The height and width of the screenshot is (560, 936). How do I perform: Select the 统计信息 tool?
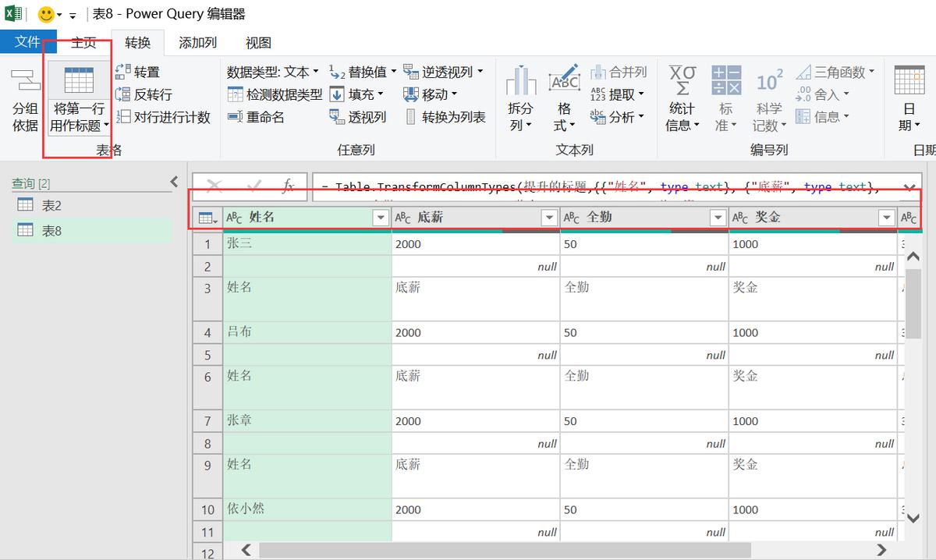682,97
